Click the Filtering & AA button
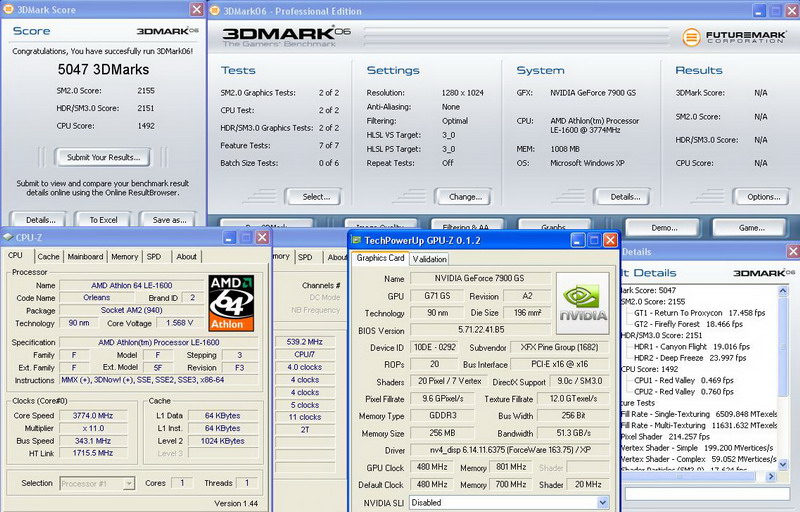Image resolution: width=800 pixels, height=512 pixels. pyautogui.click(x=466, y=224)
